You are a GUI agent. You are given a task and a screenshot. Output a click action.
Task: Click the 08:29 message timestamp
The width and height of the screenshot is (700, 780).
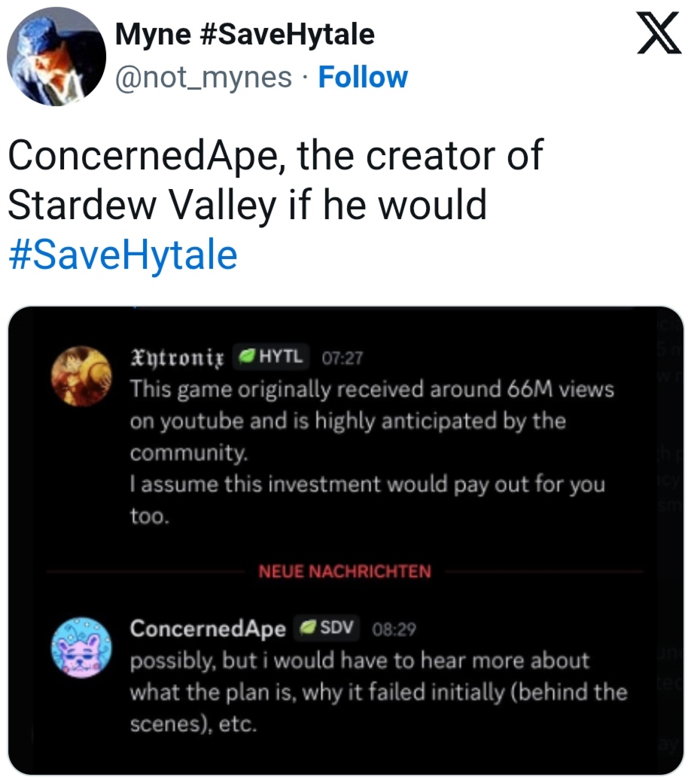(394, 629)
